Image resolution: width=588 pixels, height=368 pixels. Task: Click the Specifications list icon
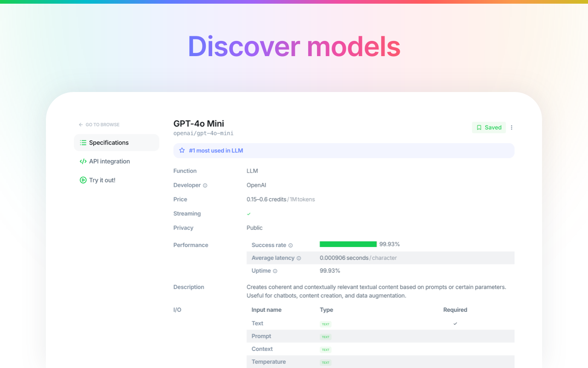[x=83, y=143]
